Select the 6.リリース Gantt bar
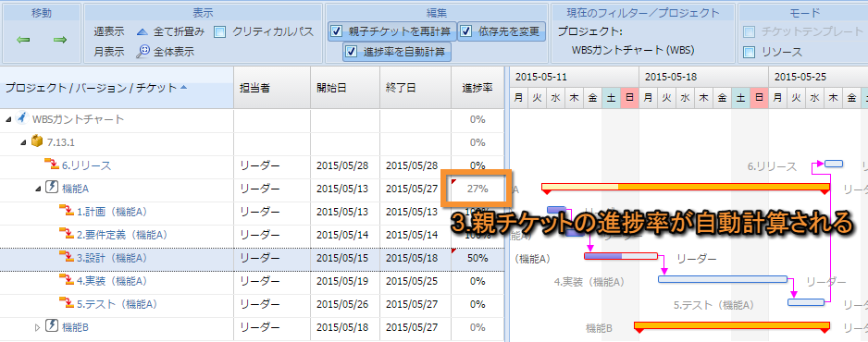 pos(834,164)
